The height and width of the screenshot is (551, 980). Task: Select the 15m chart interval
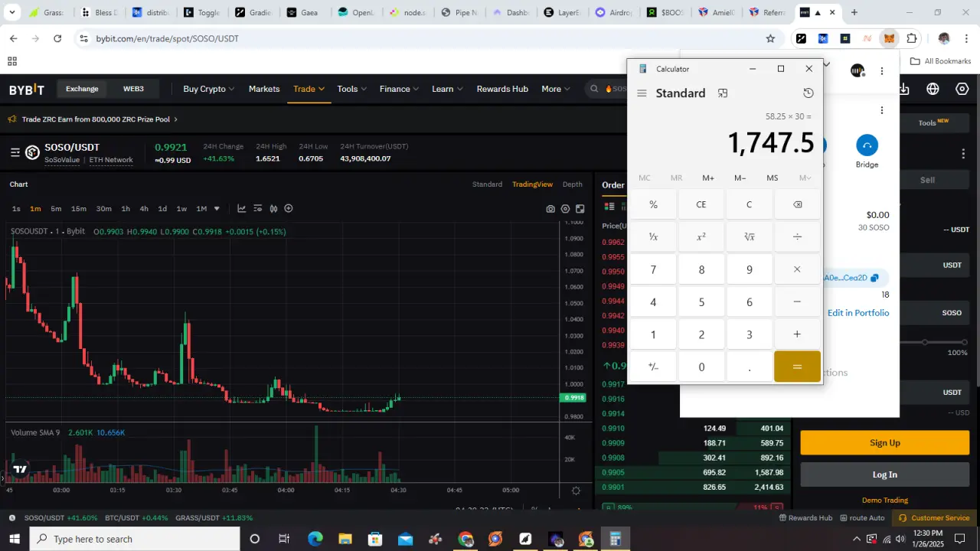click(x=79, y=209)
